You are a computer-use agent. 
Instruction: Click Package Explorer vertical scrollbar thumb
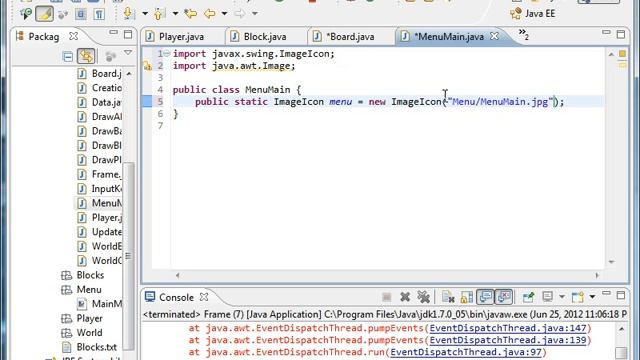pos(128,255)
